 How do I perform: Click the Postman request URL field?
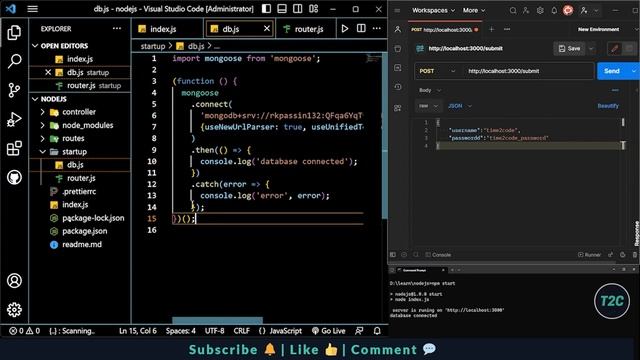click(x=529, y=71)
